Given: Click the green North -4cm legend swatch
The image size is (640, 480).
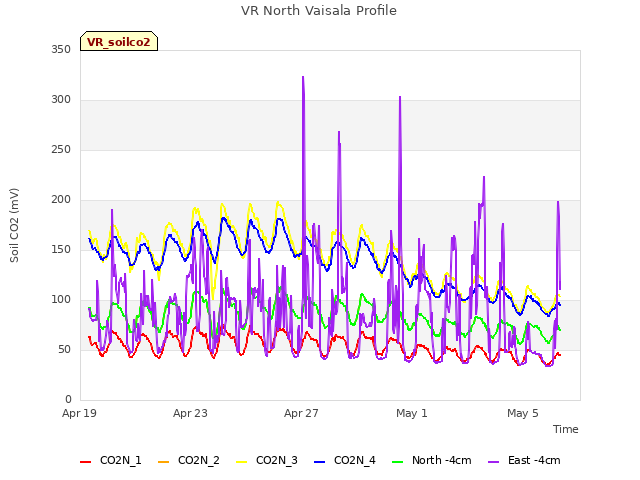Looking at the screenshot, I should point(398,462).
